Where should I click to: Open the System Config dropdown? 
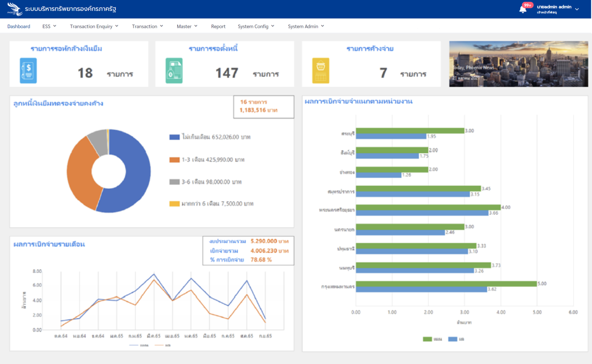click(256, 26)
